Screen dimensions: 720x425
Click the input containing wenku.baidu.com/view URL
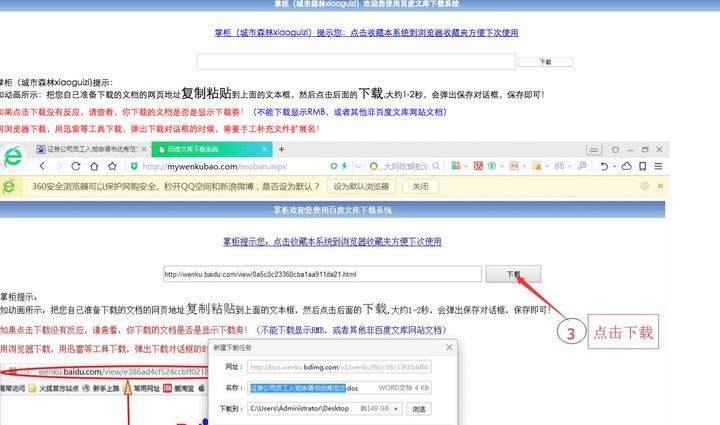322,274
